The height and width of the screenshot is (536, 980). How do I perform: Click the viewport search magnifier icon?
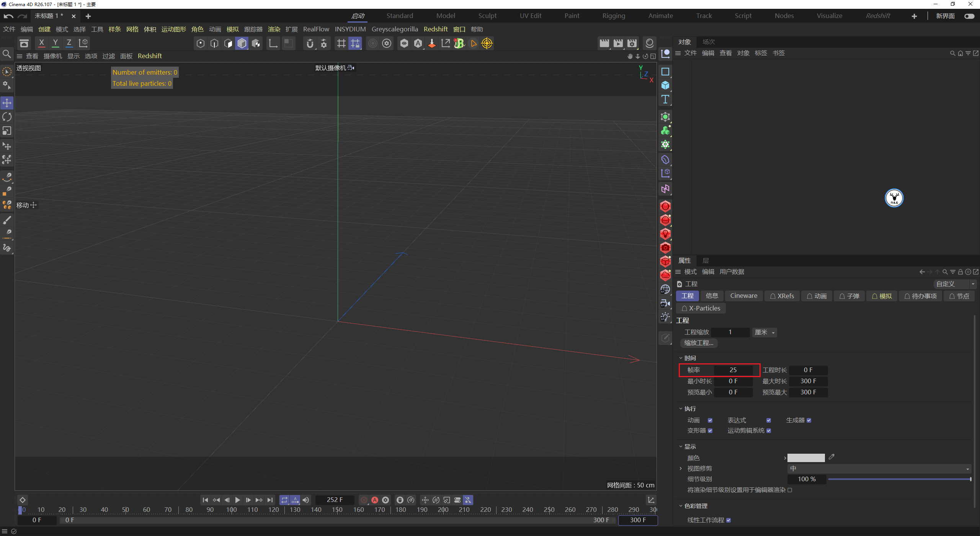click(x=7, y=54)
